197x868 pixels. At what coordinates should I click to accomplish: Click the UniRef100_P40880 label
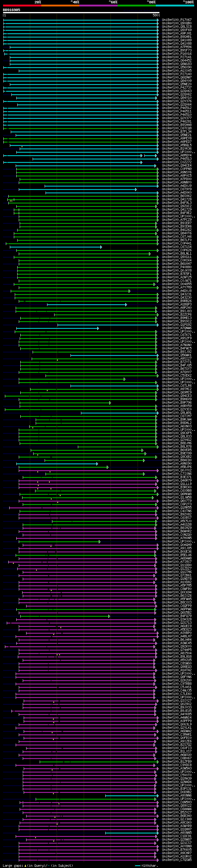[176, 267]
